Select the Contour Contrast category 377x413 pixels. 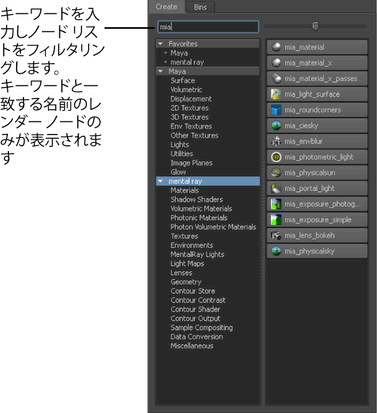click(x=198, y=300)
